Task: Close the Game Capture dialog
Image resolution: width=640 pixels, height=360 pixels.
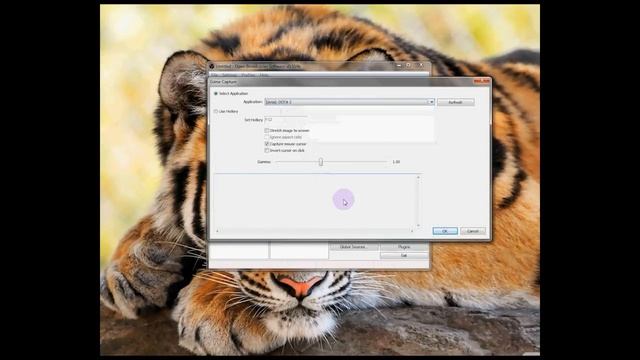Action: (481, 82)
